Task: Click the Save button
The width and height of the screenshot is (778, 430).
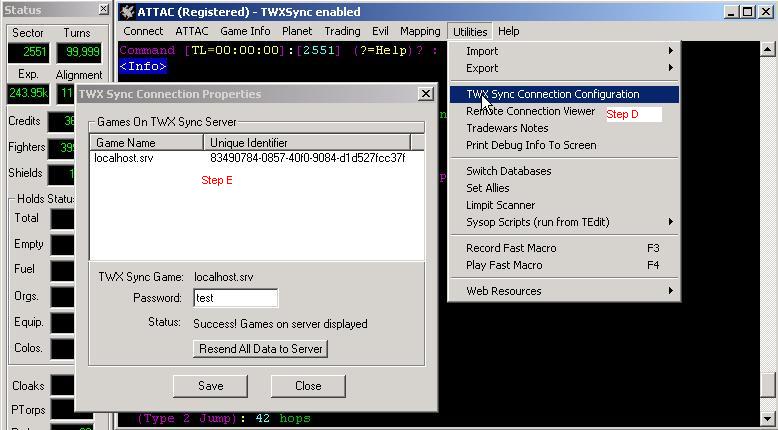Action: point(210,386)
